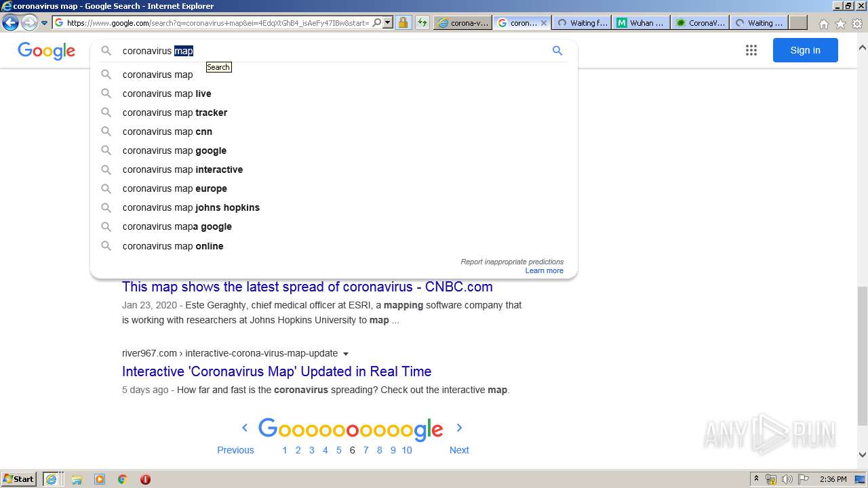The height and width of the screenshot is (488, 868).
Task: Select suggestion 'coronavirus map google'
Action: (x=334, y=150)
